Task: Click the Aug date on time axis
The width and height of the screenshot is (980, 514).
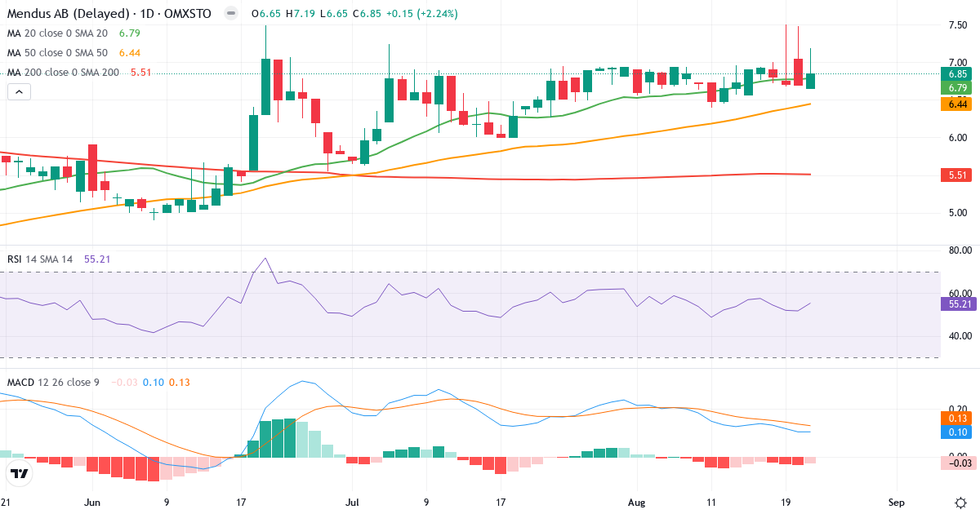Action: click(637, 503)
